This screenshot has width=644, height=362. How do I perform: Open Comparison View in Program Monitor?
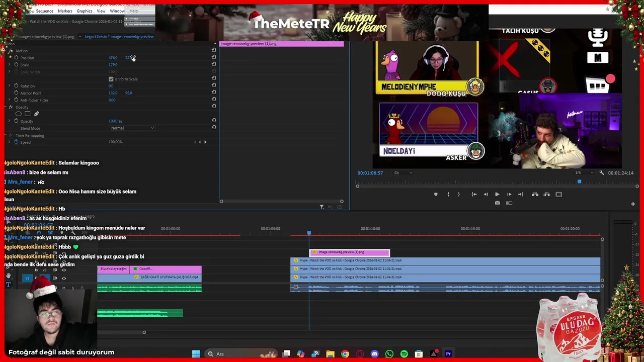(509, 203)
